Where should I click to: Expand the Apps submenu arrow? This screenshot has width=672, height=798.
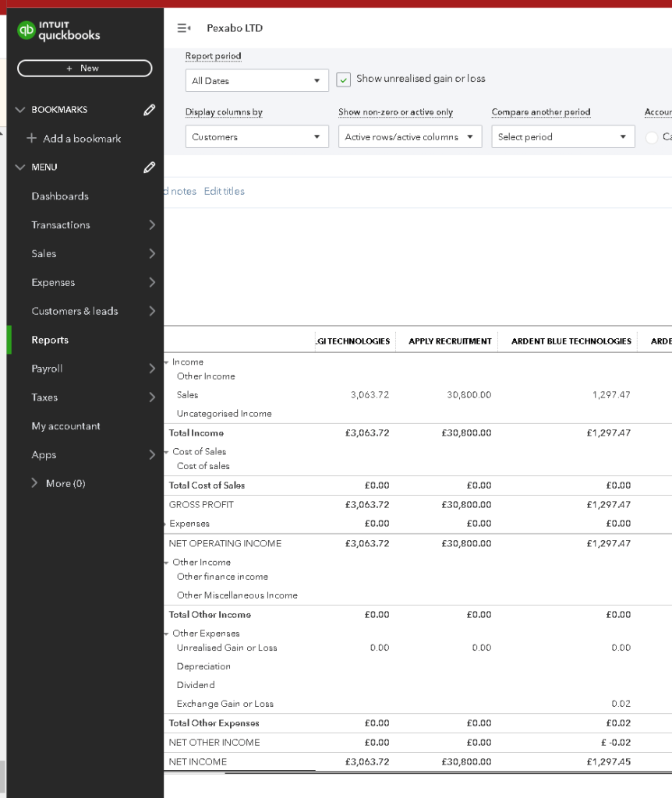(152, 455)
